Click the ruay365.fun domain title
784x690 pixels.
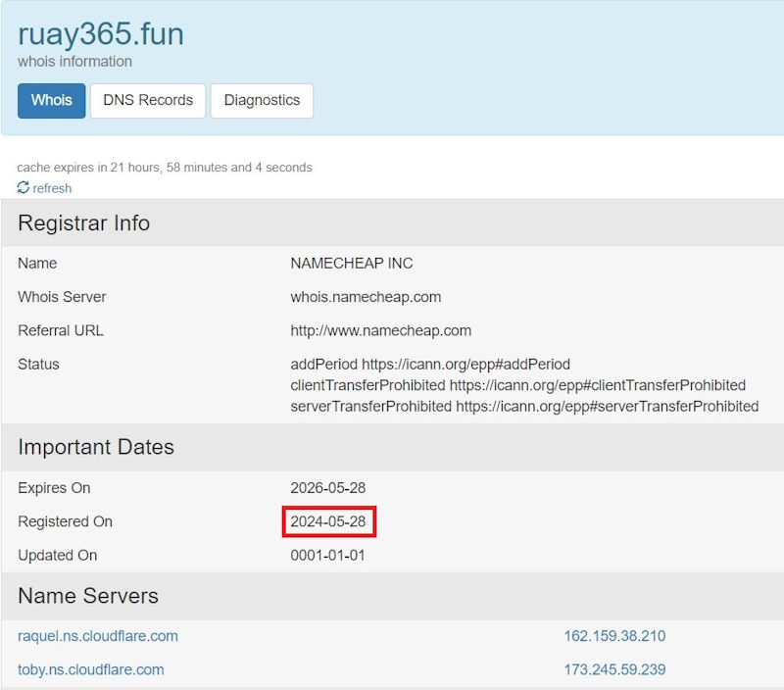tap(100, 33)
